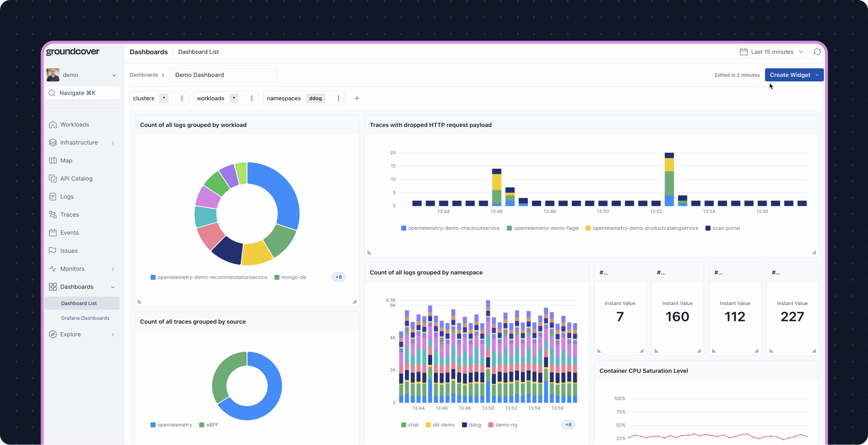Click the Events calendar icon
The image size is (868, 445).
pos(53,233)
